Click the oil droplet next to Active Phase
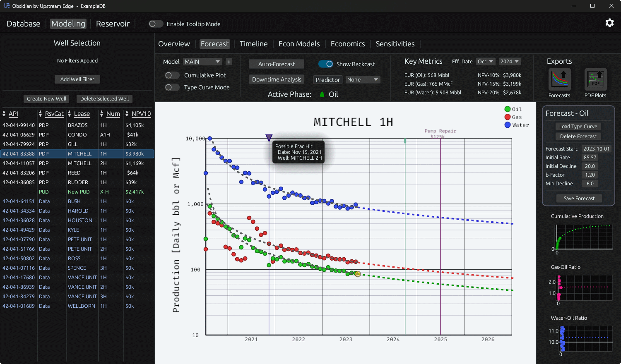Viewport: 621px width, 364px height. point(322,94)
